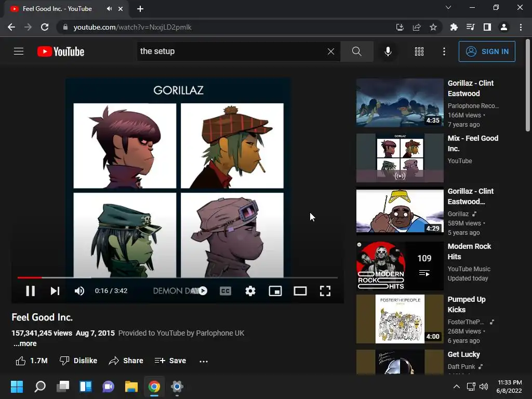Open the Windows Start menu
The height and width of the screenshot is (399, 532).
pos(17,387)
